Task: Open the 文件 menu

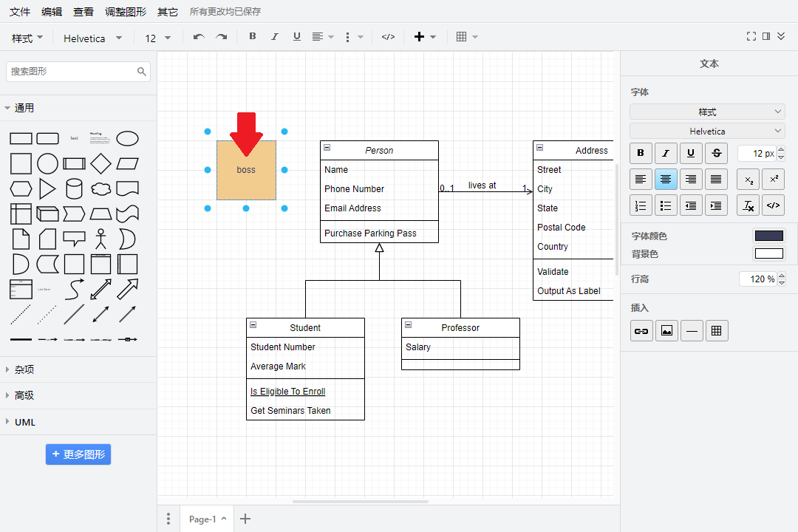Action: (x=20, y=12)
